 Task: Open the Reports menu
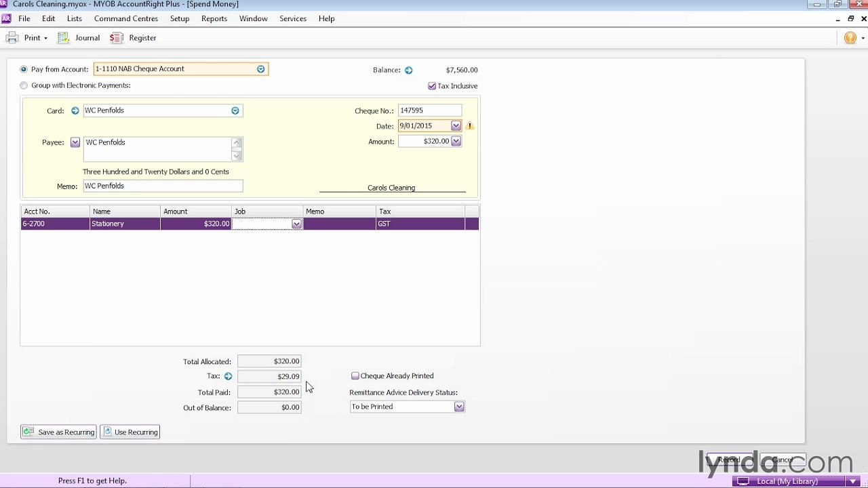coord(214,18)
